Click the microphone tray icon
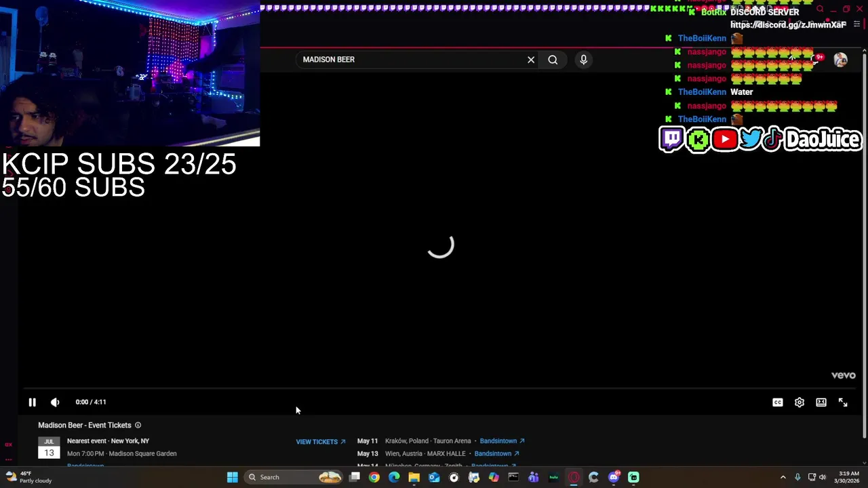This screenshot has height=488, width=868. click(797, 477)
